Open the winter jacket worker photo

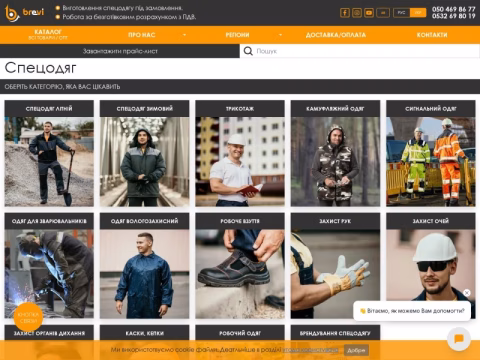click(144, 161)
